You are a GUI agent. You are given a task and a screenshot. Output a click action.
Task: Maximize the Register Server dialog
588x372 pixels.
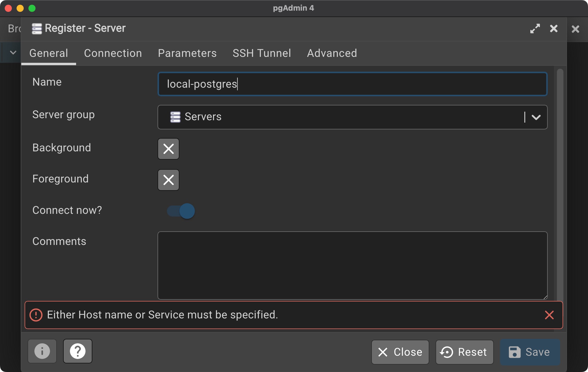tap(535, 28)
